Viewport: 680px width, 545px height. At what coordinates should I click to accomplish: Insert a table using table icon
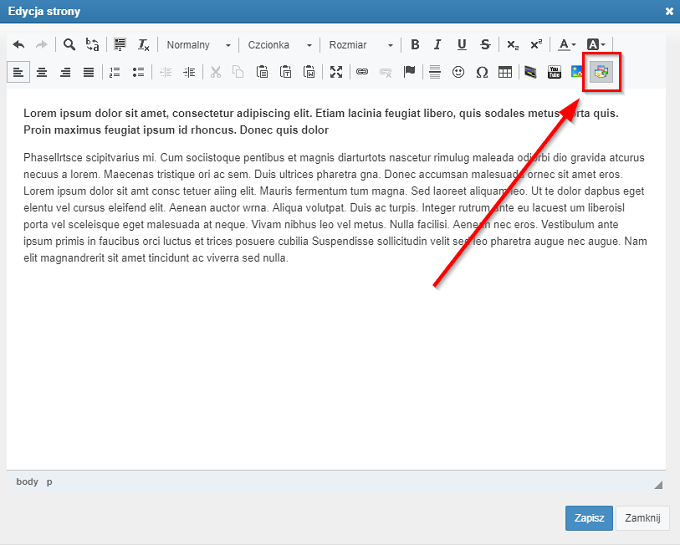(505, 72)
